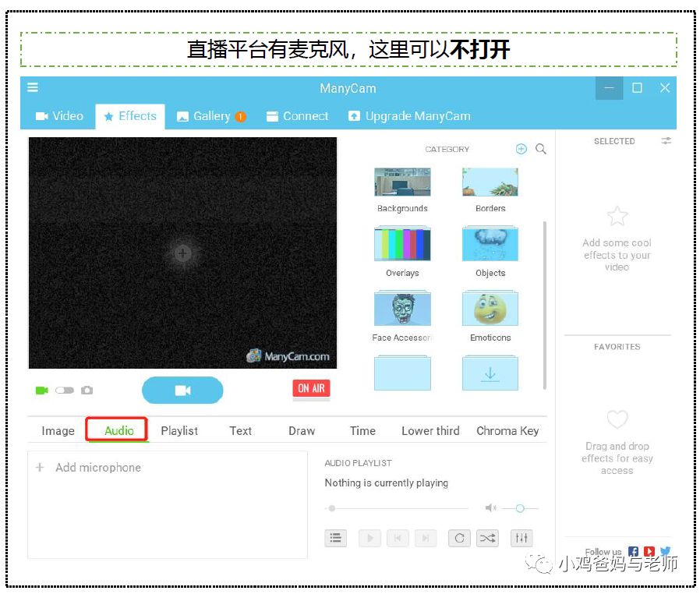The width and height of the screenshot is (700, 594).
Task: Mute the audio playlist speaker
Action: click(x=491, y=507)
